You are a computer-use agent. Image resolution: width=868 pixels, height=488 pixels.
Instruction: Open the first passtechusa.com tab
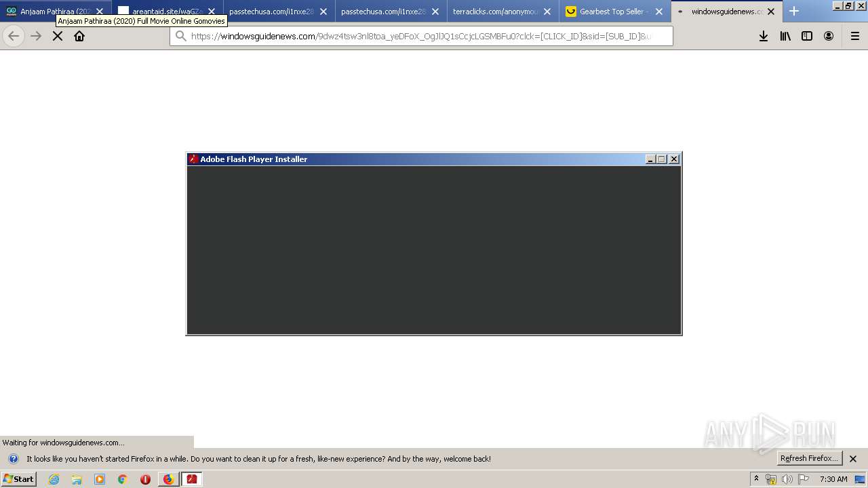click(279, 12)
